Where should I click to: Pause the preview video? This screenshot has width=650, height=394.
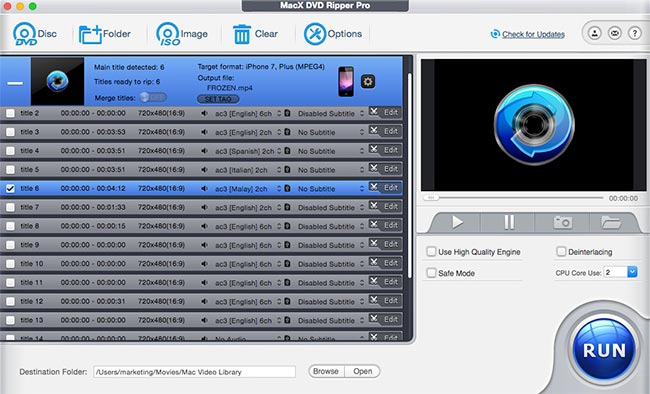509,222
